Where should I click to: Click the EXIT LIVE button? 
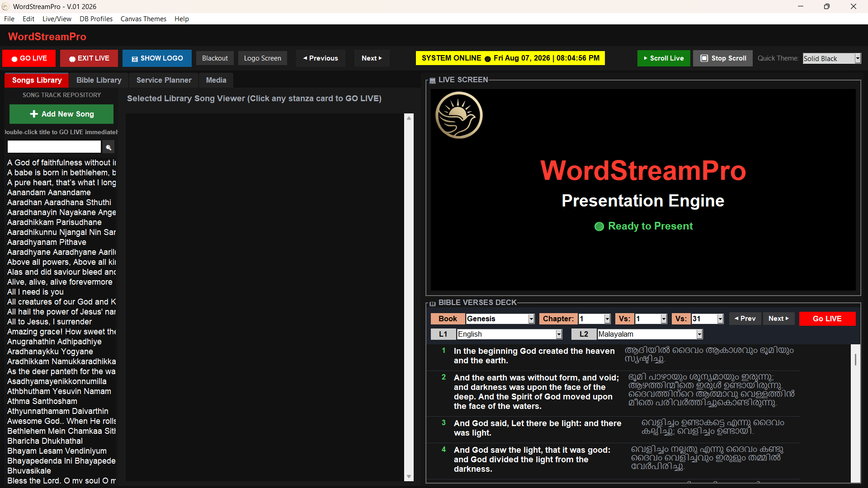tap(89, 58)
